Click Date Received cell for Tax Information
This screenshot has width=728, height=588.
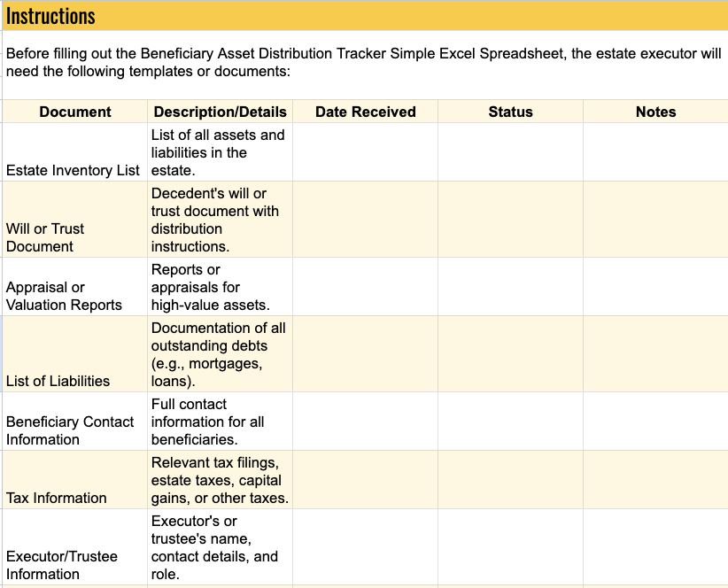pyautogui.click(x=366, y=480)
